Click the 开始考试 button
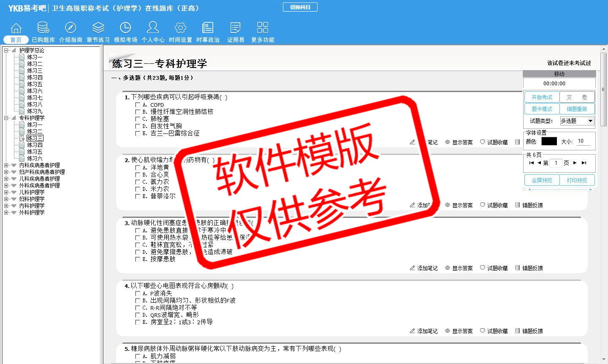 (542, 97)
